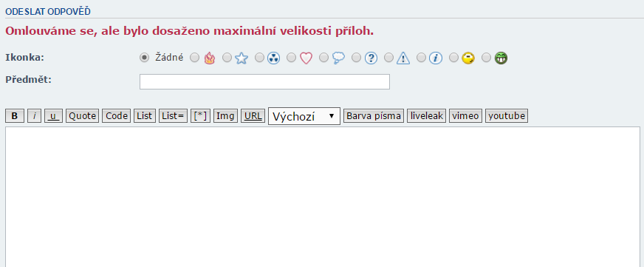This screenshot has height=267, width=644.
Task: Select the warning triangle icon
Action: [x=403, y=58]
